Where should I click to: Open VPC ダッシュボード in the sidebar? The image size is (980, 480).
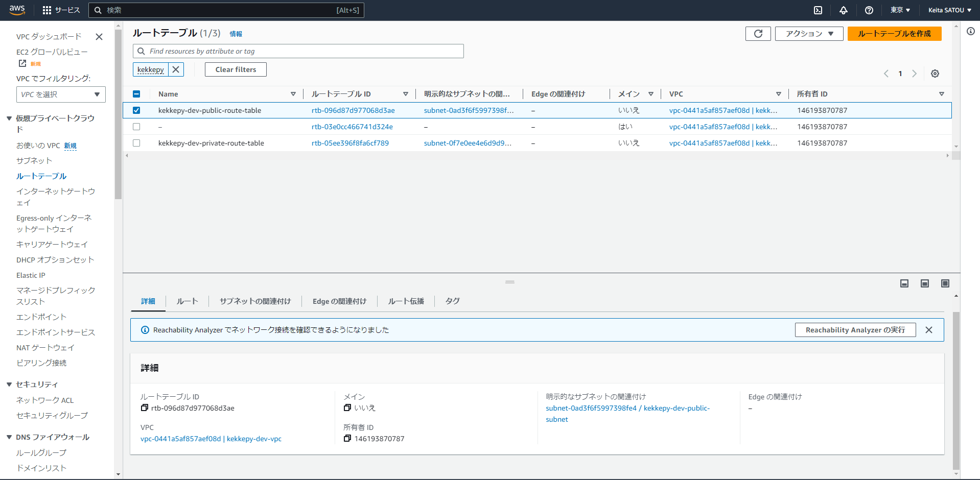[x=49, y=37]
